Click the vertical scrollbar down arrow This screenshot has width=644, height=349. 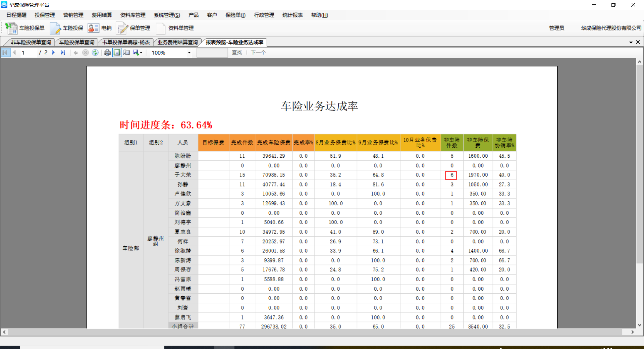click(x=639, y=325)
